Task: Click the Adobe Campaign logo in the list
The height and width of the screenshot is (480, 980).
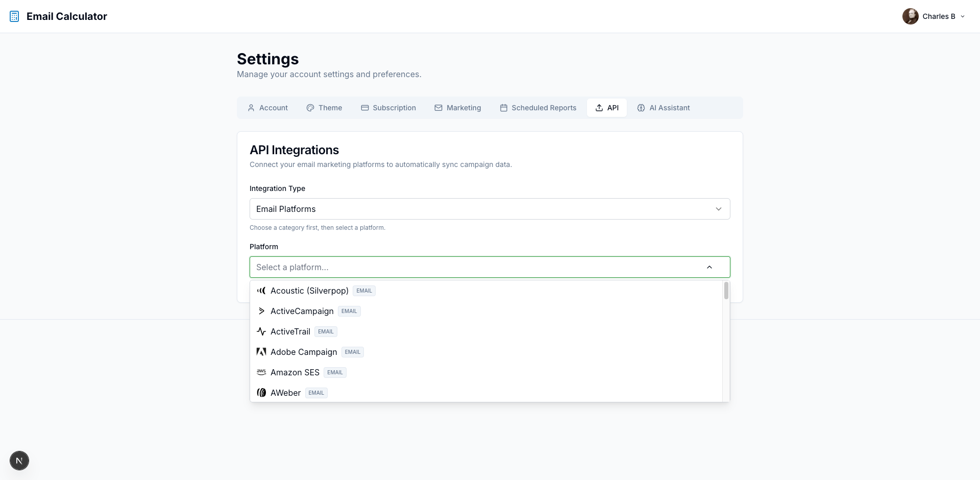Action: point(261,352)
